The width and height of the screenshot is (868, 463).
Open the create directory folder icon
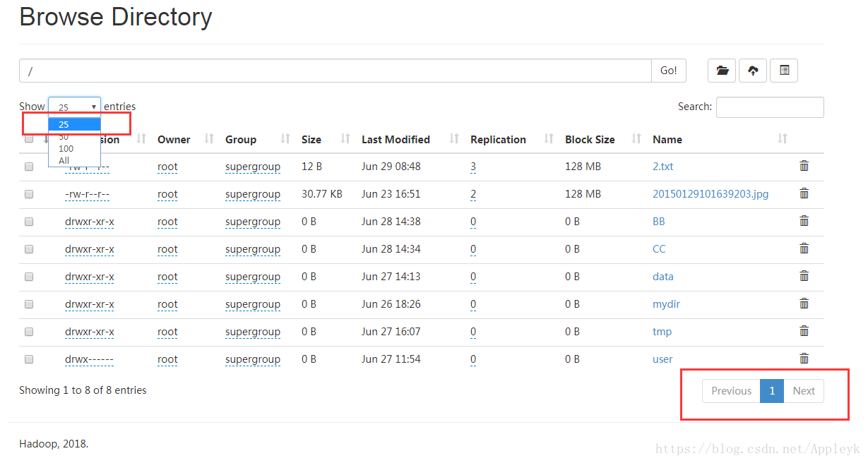click(x=722, y=71)
